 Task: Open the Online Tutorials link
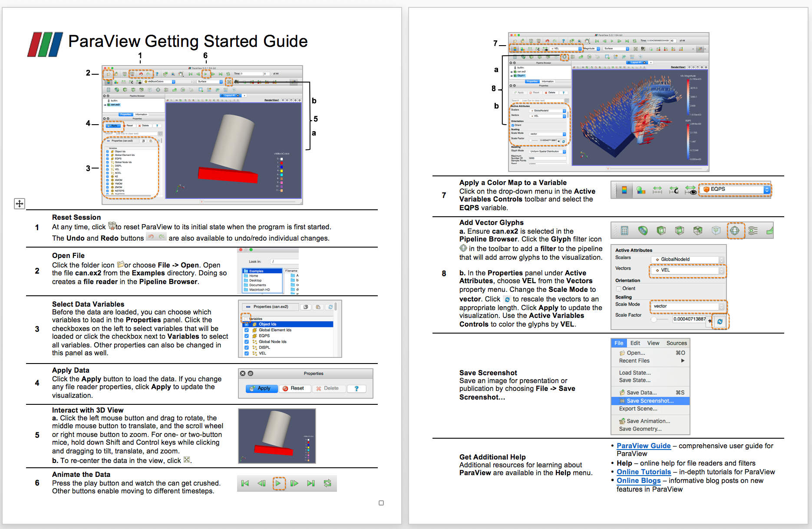(644, 472)
